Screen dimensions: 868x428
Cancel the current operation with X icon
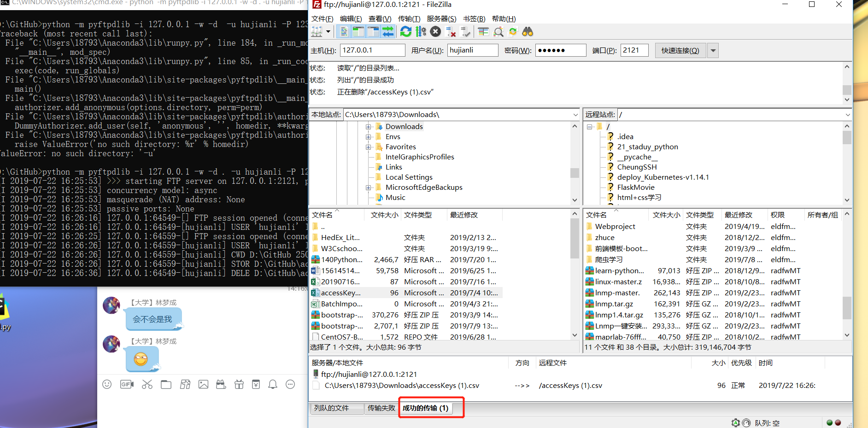[x=435, y=32]
